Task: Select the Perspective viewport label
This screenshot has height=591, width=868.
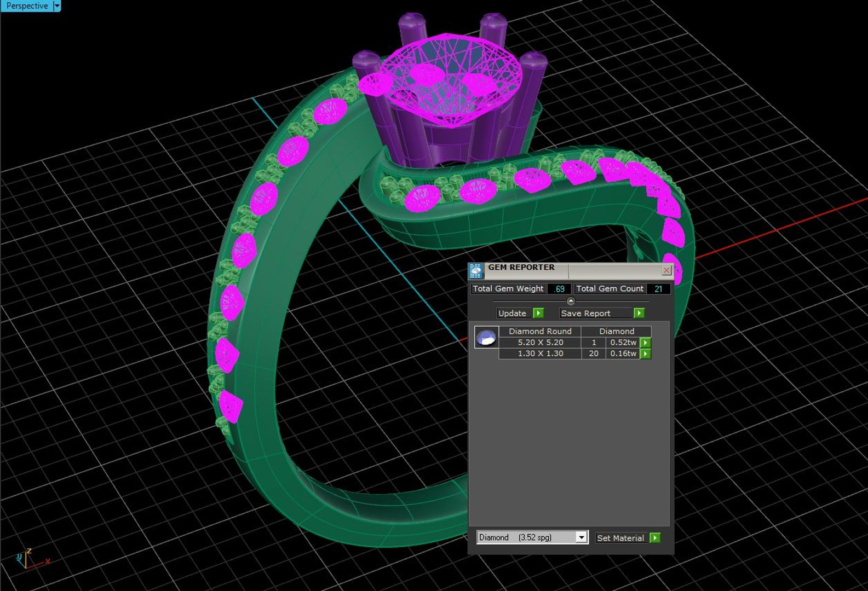Action: 27,5
